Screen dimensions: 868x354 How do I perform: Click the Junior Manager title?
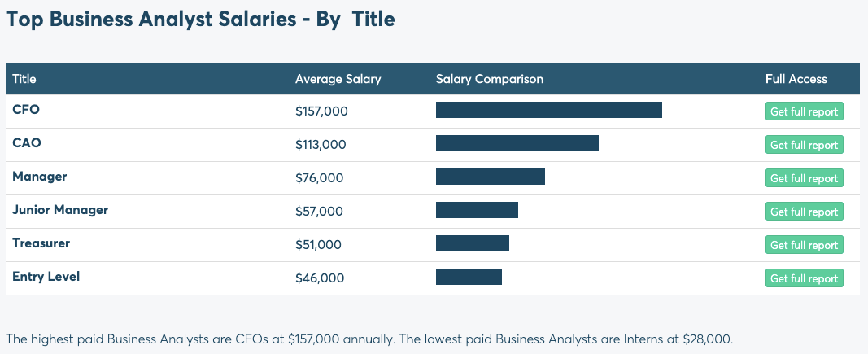pos(60,210)
